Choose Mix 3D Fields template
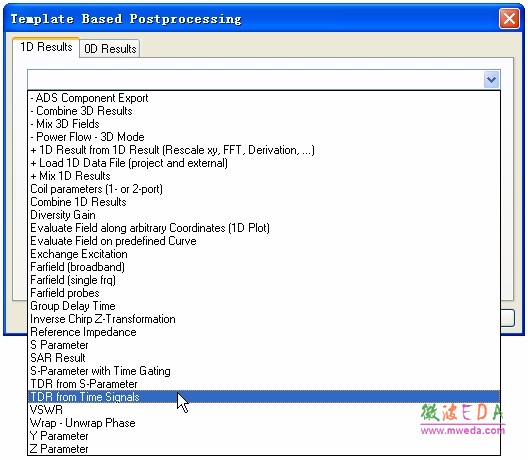The height and width of the screenshot is (460, 528). click(264, 124)
